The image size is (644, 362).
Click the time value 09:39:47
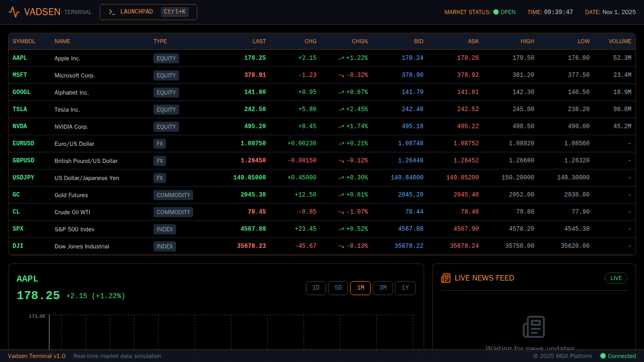click(558, 12)
